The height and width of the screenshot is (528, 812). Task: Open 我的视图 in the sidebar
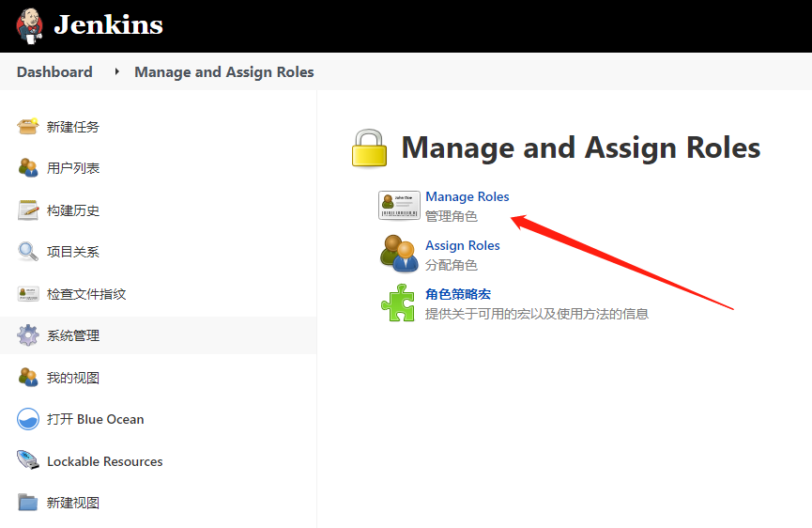[73, 378]
